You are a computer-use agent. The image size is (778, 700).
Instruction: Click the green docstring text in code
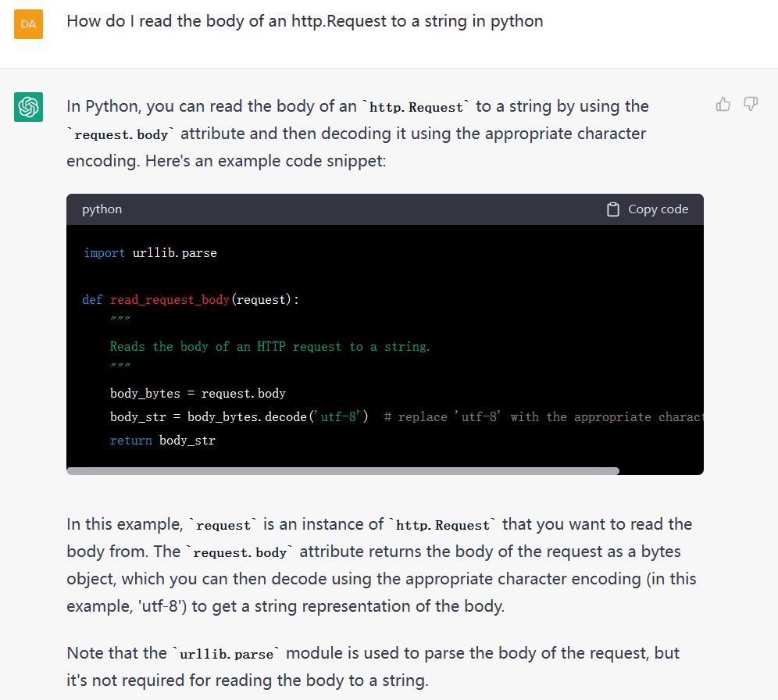tap(269, 347)
